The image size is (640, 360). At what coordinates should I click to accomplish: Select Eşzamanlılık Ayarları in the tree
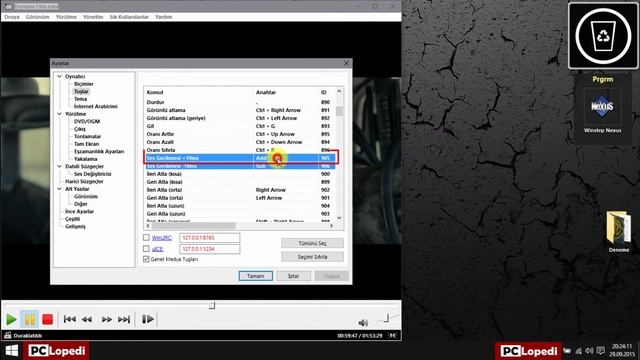pyautogui.click(x=99, y=151)
